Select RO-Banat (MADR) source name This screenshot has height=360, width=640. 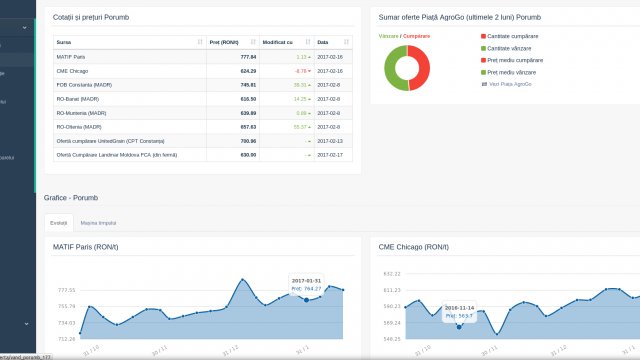pyautogui.click(x=78, y=99)
